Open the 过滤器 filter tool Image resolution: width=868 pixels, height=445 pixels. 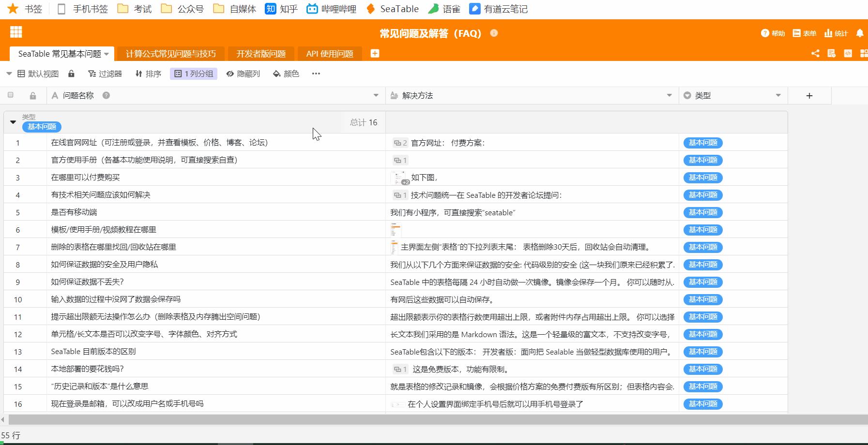(105, 74)
